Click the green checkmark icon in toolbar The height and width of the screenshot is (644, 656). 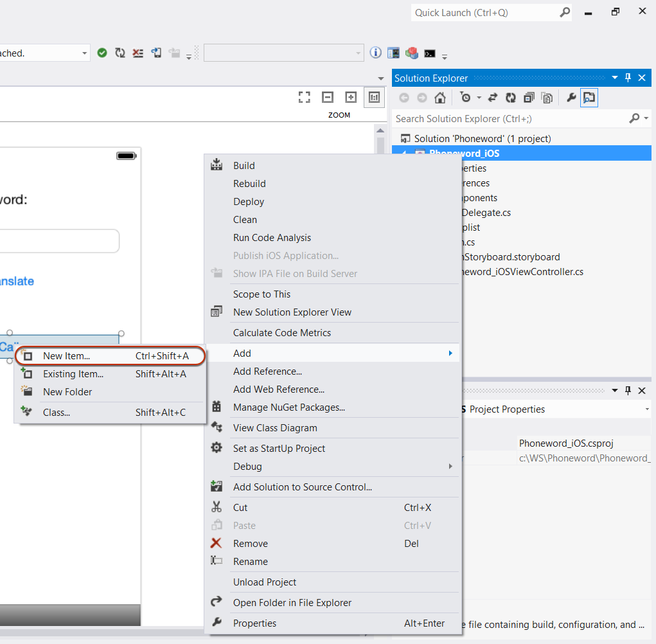pyautogui.click(x=102, y=53)
